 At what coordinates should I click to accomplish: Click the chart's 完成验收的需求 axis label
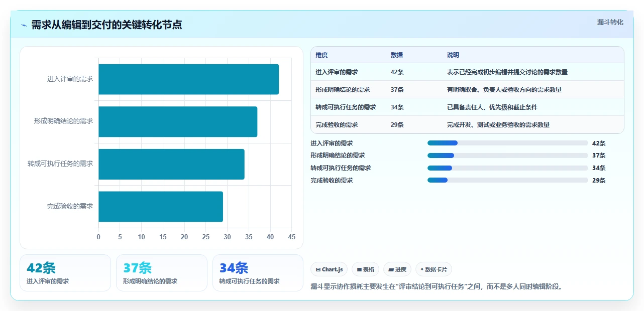tap(70, 206)
